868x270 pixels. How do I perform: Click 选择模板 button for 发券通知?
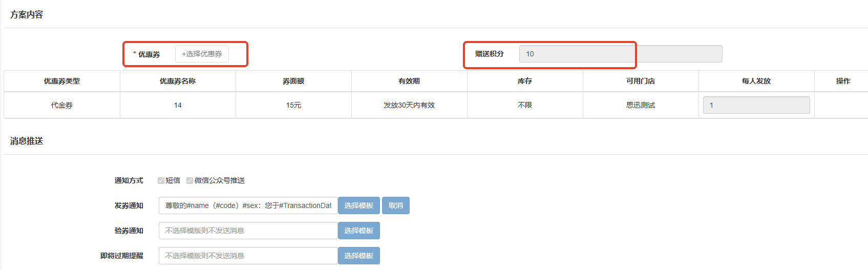359,205
